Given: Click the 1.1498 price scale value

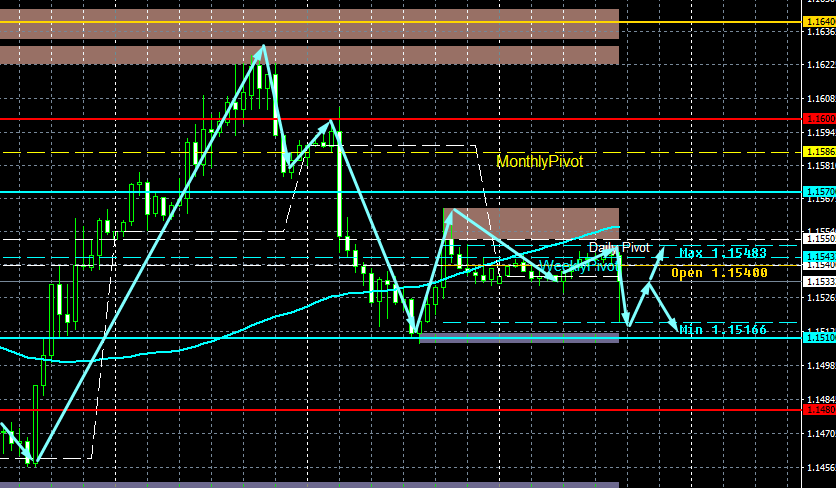Looking at the screenshot, I should tap(821, 365).
